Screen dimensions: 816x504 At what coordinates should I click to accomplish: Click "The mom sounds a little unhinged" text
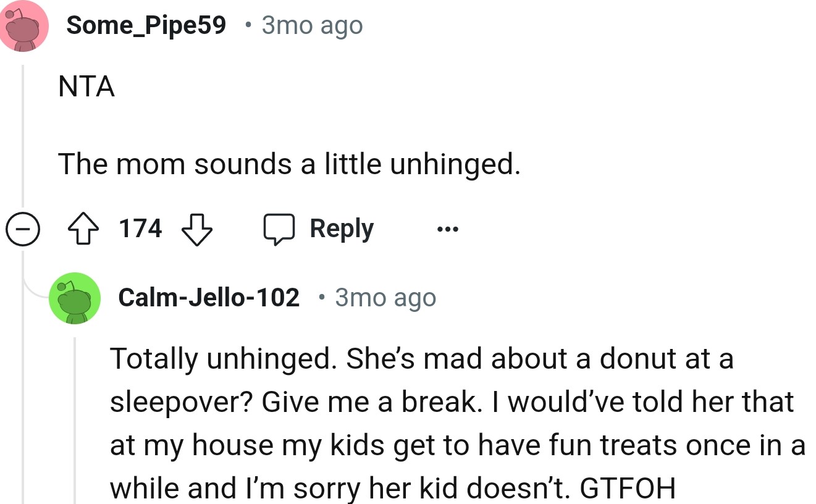pos(288,163)
